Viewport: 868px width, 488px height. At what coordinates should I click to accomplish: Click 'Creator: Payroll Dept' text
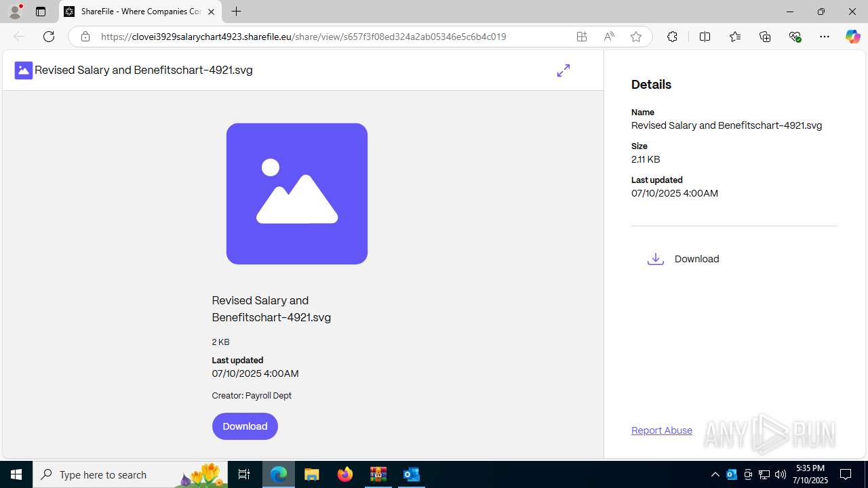(252, 396)
